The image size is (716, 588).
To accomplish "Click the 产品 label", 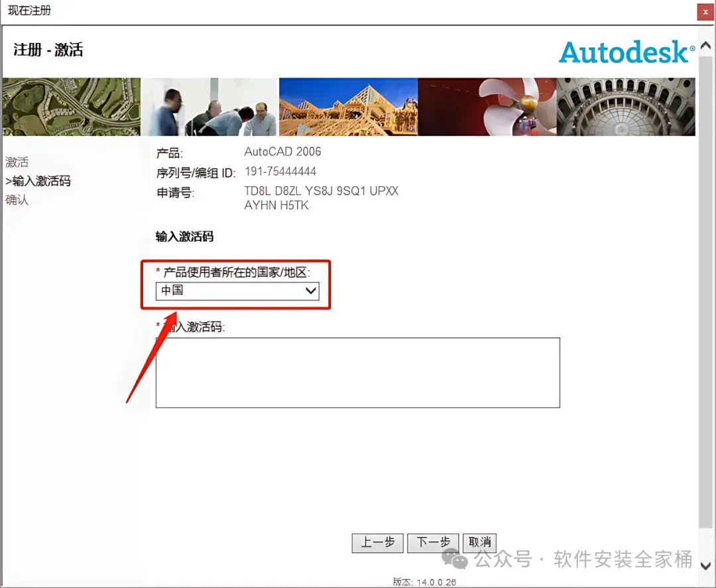I will point(170,153).
